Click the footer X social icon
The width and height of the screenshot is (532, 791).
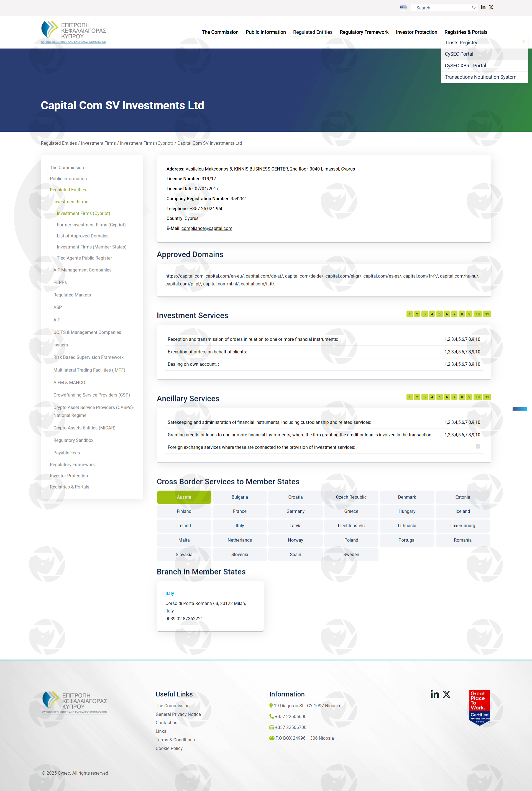(x=446, y=694)
